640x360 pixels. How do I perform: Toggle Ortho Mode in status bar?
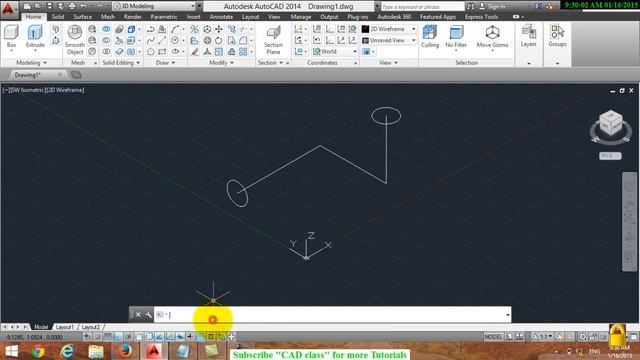(x=118, y=337)
